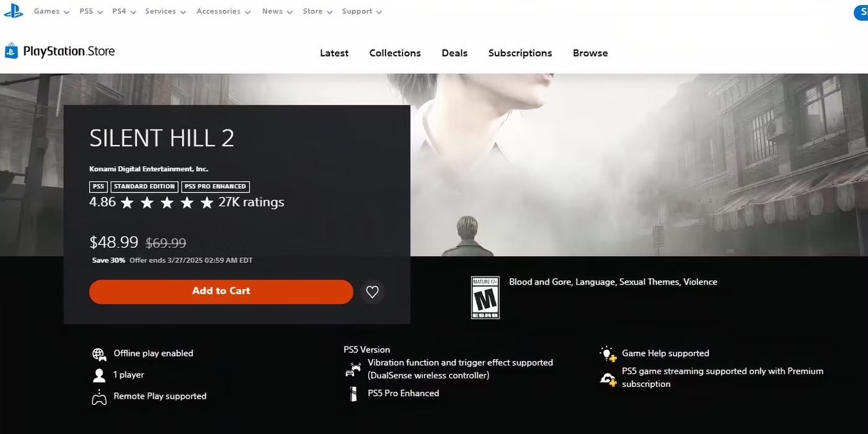Open the Browse tab
This screenshot has width=868, height=434.
[x=590, y=53]
